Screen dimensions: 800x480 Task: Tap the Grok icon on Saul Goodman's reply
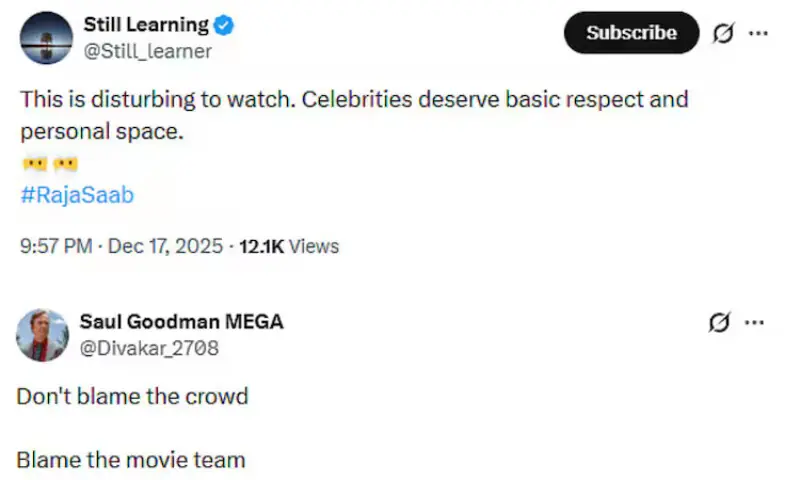[x=717, y=322]
